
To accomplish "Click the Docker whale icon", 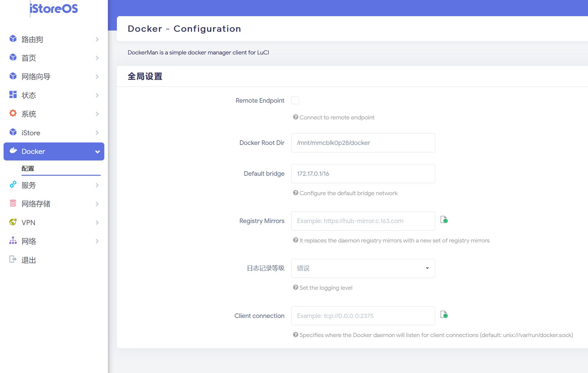I will pyautogui.click(x=13, y=151).
